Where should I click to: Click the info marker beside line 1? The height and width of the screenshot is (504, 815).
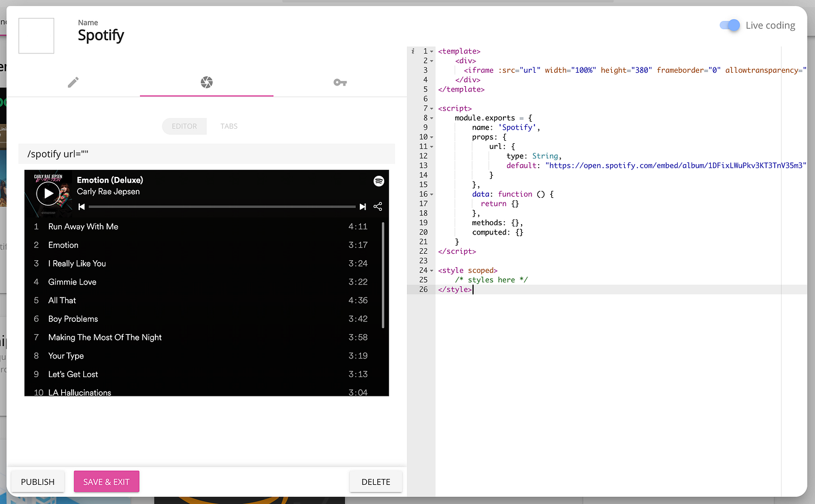pyautogui.click(x=413, y=51)
